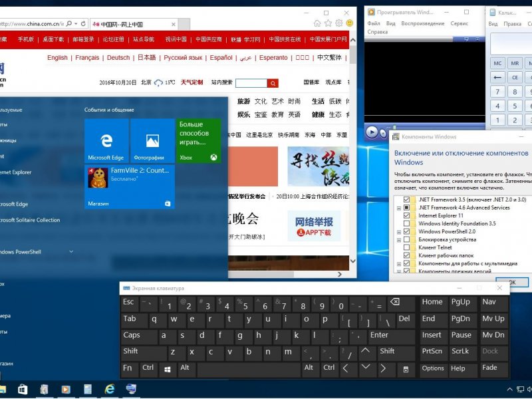The width and height of the screenshot is (532, 399).
Task: Uncheck Windows PowerShell 2.0 checkbox
Action: (x=406, y=231)
